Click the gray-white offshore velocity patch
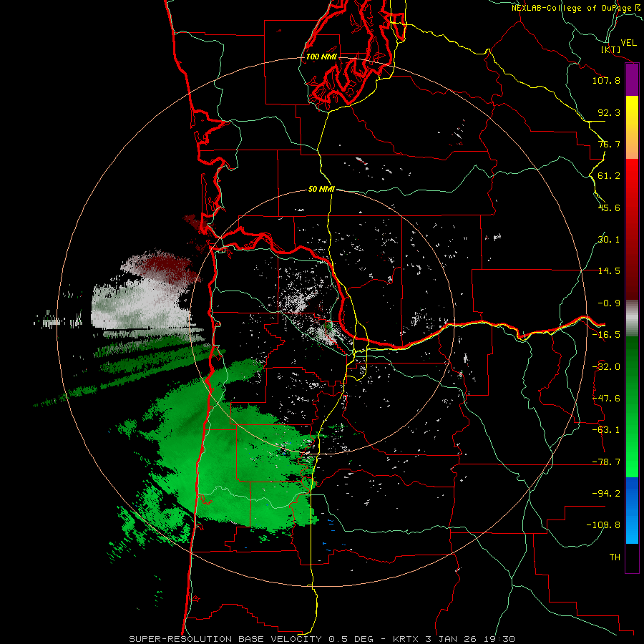The height and width of the screenshot is (644, 644). point(140,308)
